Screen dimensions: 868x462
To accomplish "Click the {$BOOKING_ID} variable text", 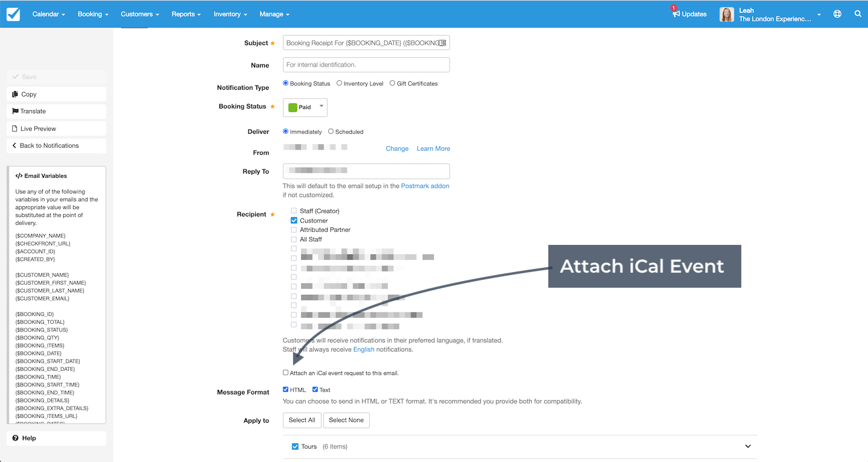I will click(x=35, y=314).
